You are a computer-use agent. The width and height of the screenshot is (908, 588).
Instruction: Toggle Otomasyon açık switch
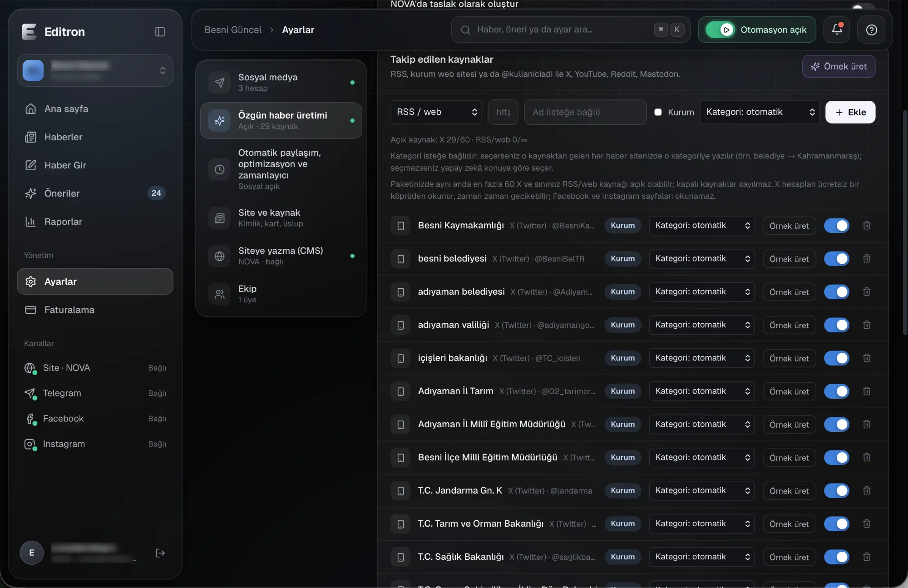[x=720, y=30]
